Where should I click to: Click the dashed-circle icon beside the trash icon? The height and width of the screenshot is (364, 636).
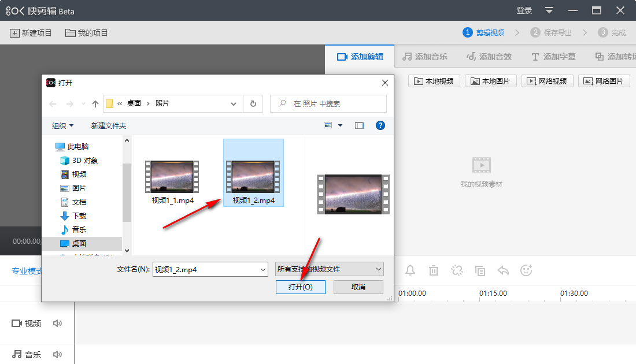(457, 270)
